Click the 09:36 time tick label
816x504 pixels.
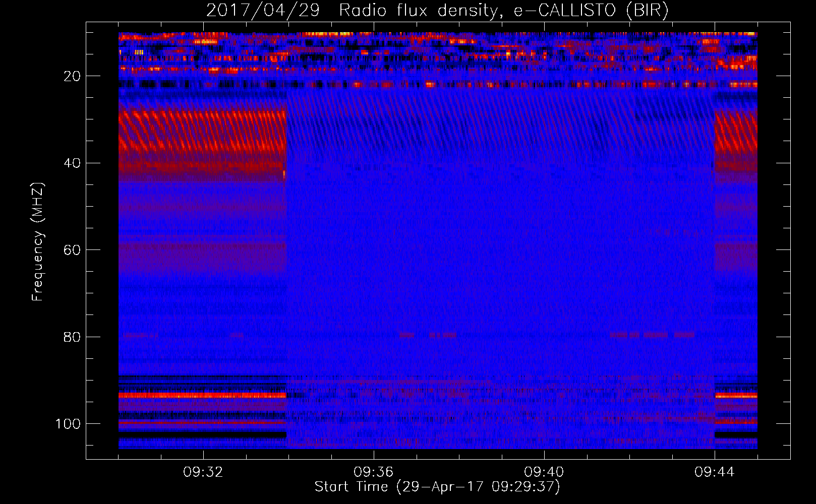[374, 472]
